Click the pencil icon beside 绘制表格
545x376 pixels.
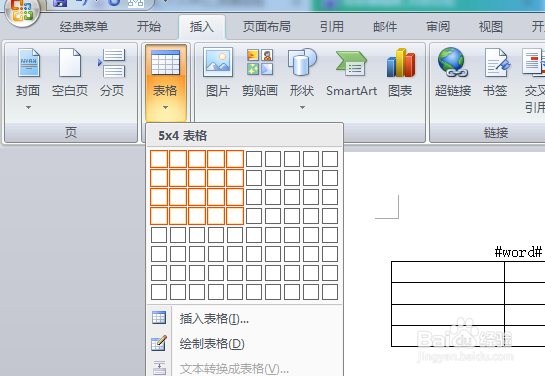pyautogui.click(x=159, y=343)
